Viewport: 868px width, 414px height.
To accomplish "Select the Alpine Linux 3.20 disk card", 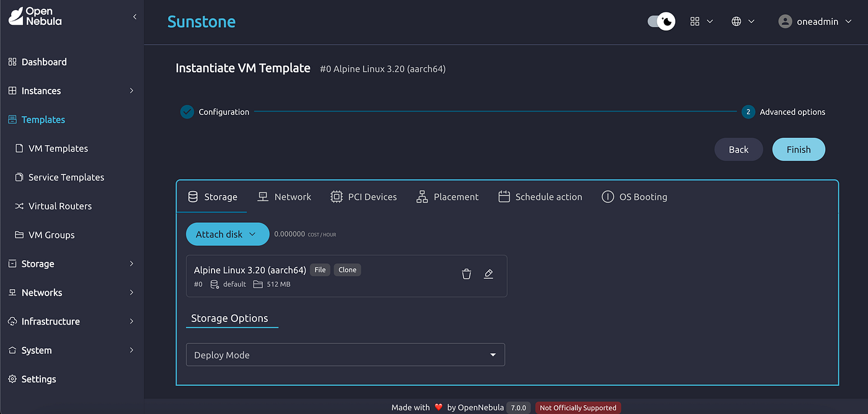I will click(x=347, y=276).
